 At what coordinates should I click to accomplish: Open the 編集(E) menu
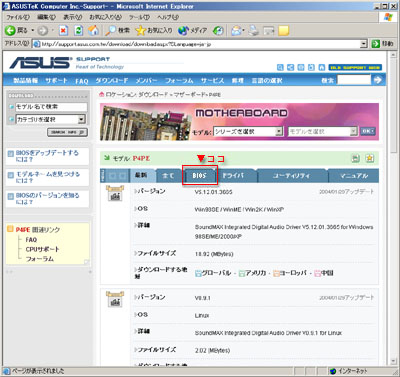coord(46,17)
